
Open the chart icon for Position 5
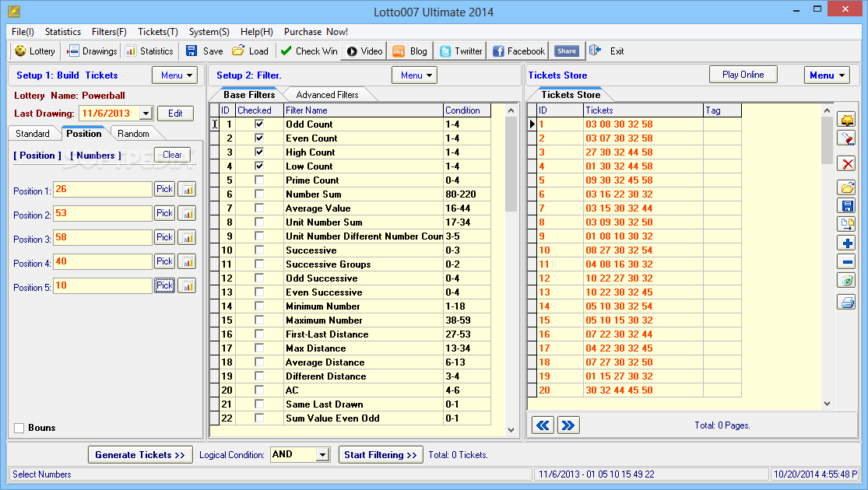[188, 286]
